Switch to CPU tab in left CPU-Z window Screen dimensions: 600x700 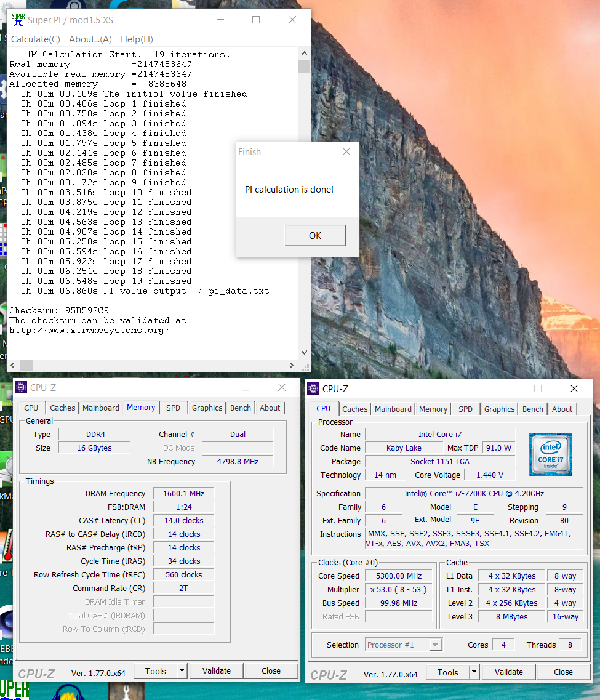click(x=31, y=408)
